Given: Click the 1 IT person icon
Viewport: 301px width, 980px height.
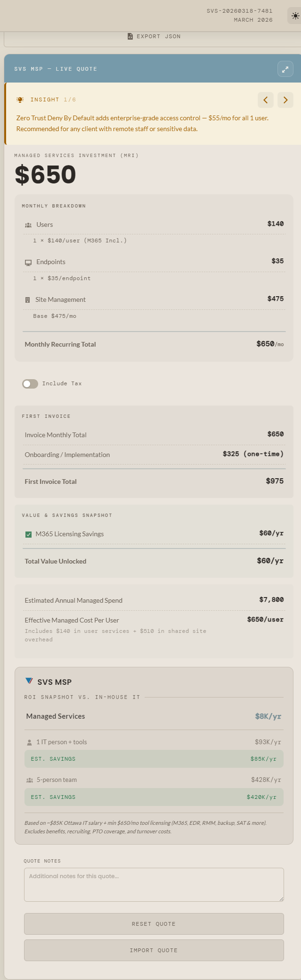Looking at the screenshot, I should coord(30,742).
